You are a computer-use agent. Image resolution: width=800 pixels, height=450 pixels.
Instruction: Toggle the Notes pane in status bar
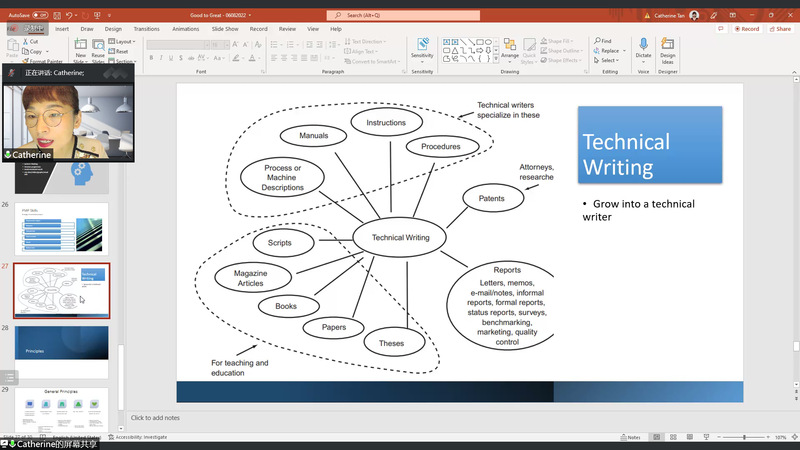coord(631,438)
